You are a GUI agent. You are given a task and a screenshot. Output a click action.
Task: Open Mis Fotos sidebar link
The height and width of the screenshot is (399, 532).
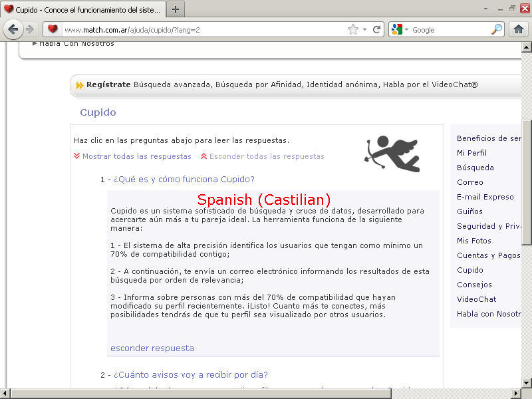pyautogui.click(x=474, y=241)
